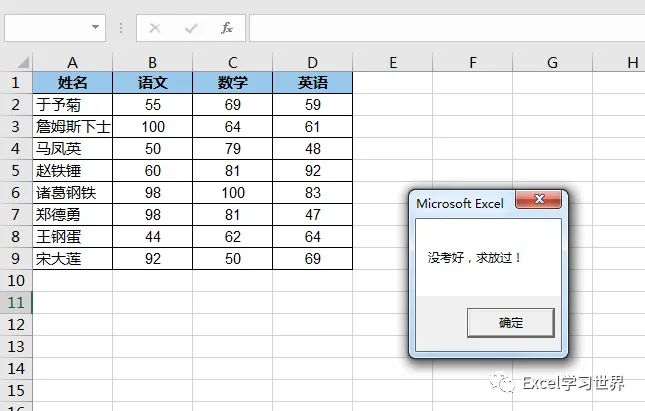This screenshot has height=411, width=645.
Task: Click the formula bar drag-handle dots
Action: tap(121, 28)
